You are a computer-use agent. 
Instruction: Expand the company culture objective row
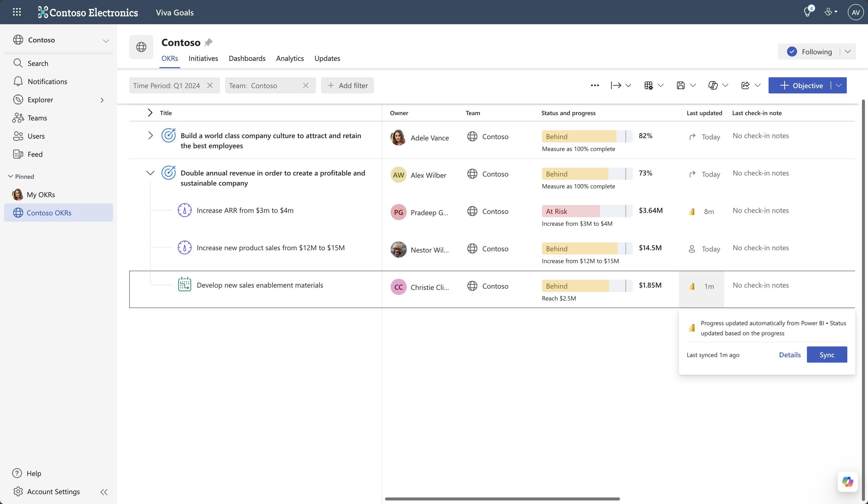pos(150,136)
